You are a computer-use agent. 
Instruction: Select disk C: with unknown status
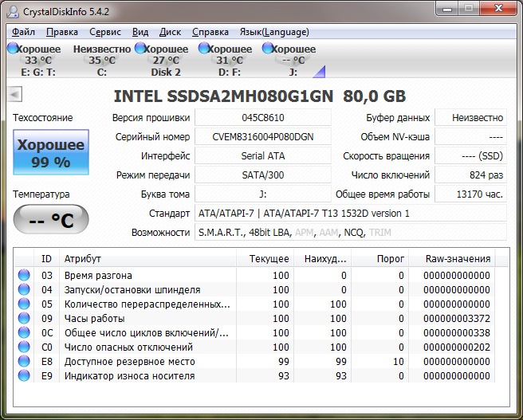pos(102,60)
